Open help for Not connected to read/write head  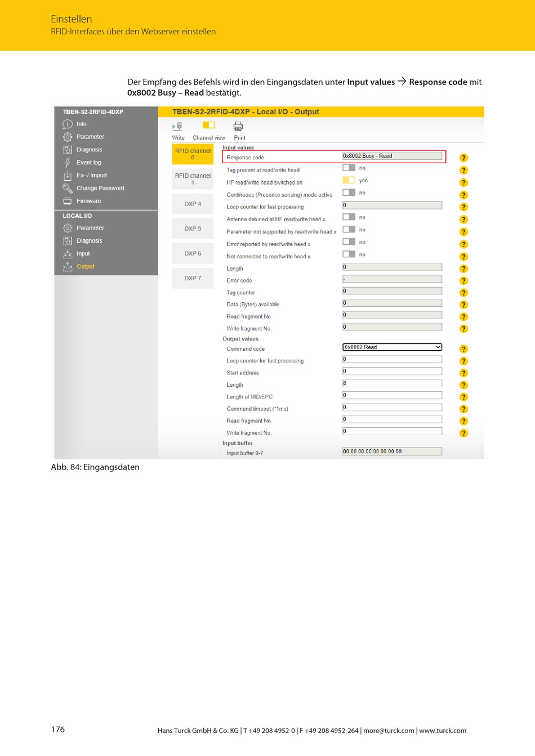pos(463,257)
